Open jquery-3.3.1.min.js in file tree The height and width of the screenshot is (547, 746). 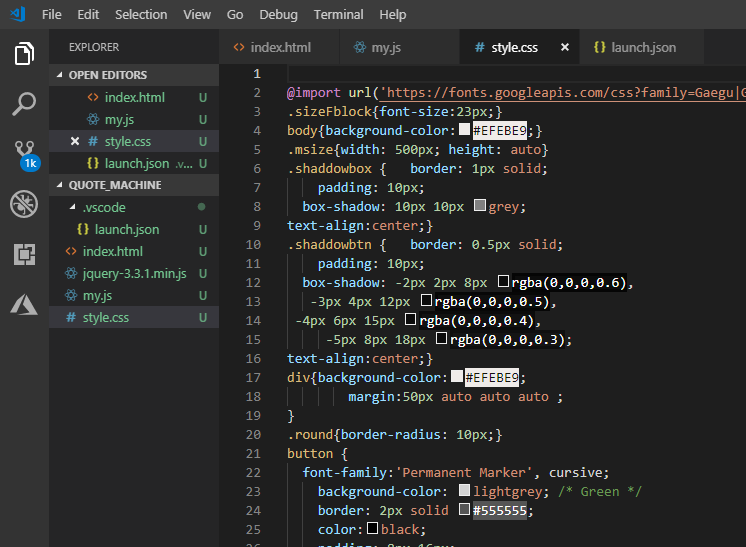point(132,273)
